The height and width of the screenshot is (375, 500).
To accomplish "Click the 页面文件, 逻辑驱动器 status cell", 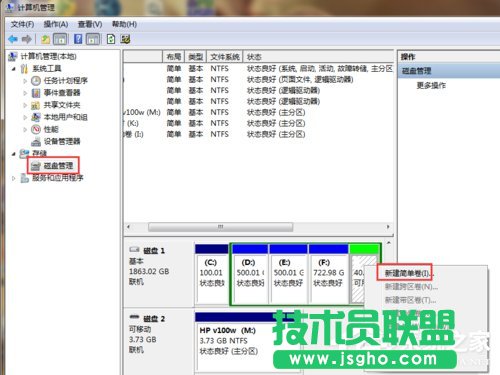I will (300, 80).
